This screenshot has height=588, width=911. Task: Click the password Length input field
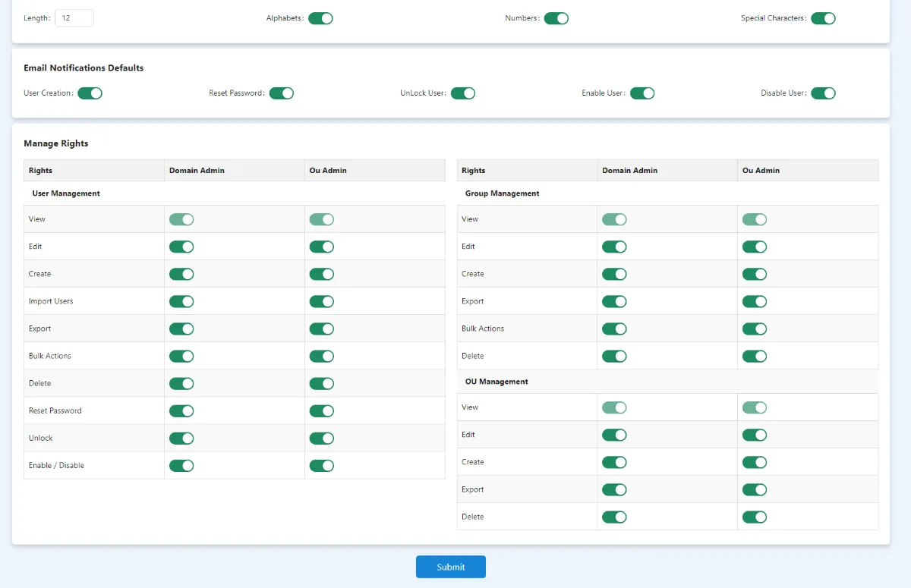pyautogui.click(x=74, y=18)
